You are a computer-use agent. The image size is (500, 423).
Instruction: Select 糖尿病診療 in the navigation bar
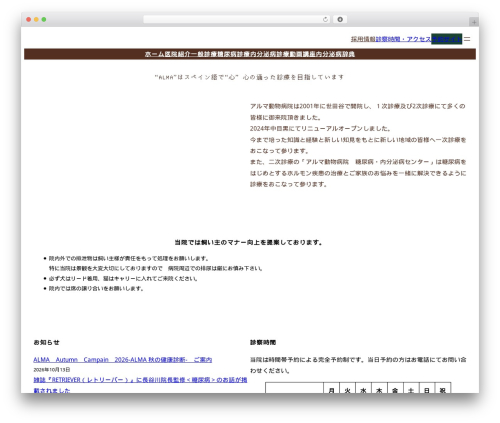pyautogui.click(x=234, y=54)
